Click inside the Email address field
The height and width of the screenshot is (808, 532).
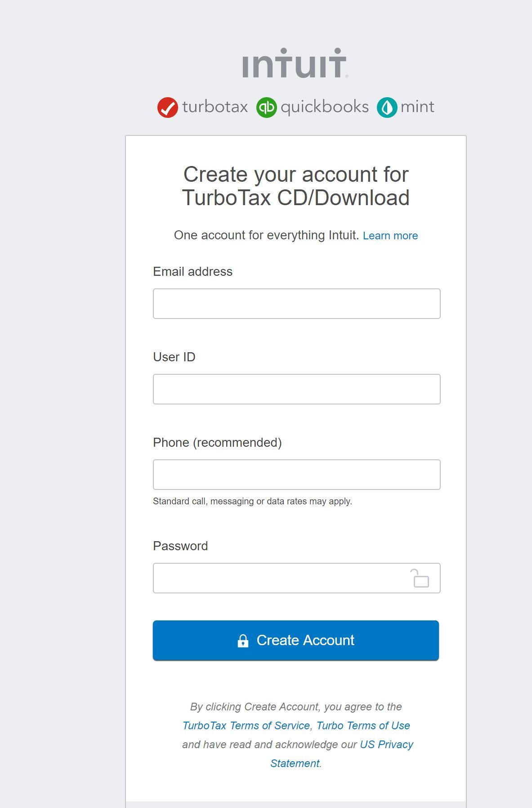point(296,304)
